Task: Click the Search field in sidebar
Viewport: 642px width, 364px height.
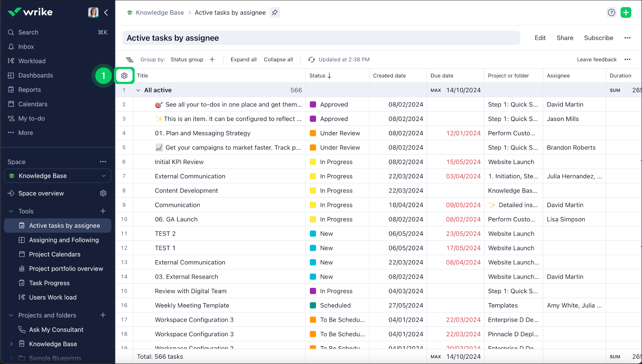Action: pos(28,32)
